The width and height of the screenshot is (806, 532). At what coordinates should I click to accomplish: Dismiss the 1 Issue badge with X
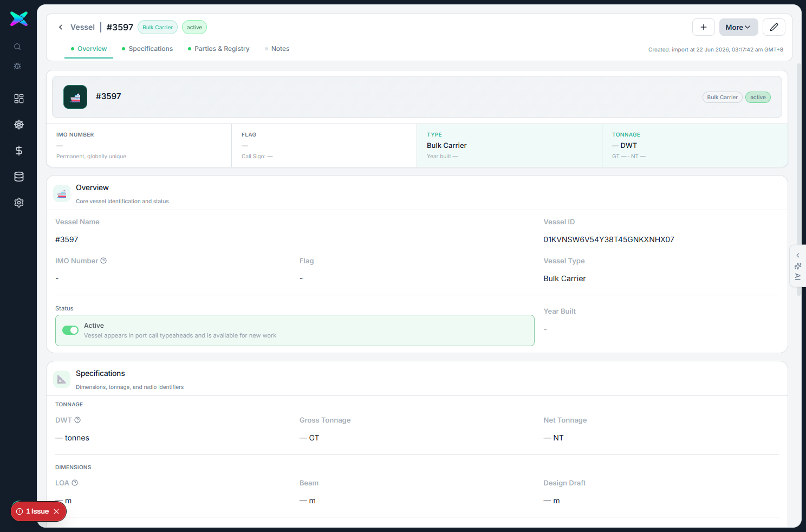pyautogui.click(x=56, y=511)
